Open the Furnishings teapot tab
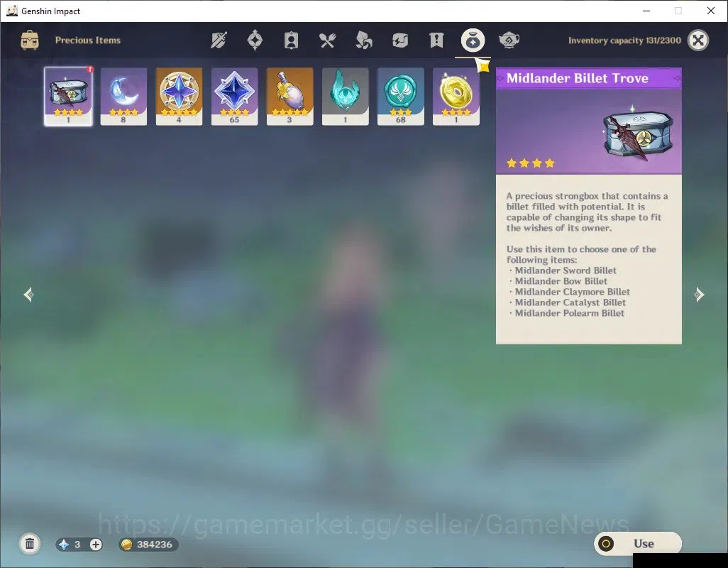The image size is (728, 568). point(509,40)
